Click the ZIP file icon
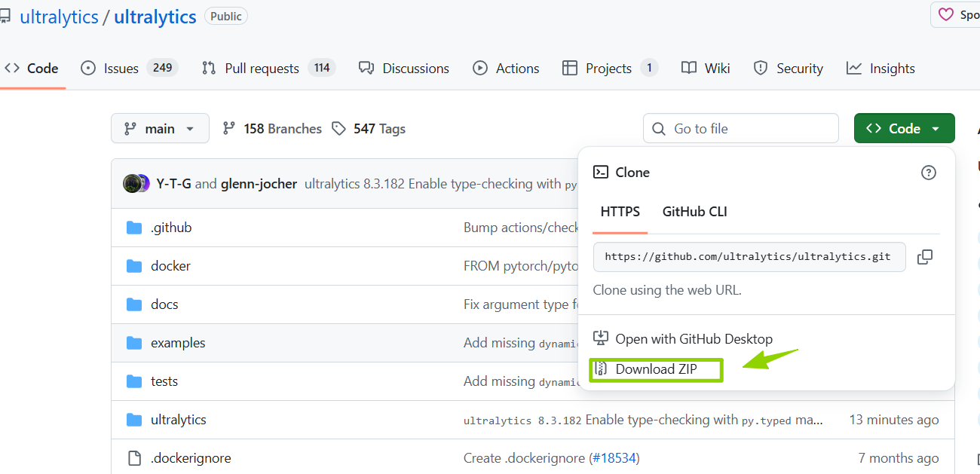Viewport: 980px width, 474px height. 601,369
